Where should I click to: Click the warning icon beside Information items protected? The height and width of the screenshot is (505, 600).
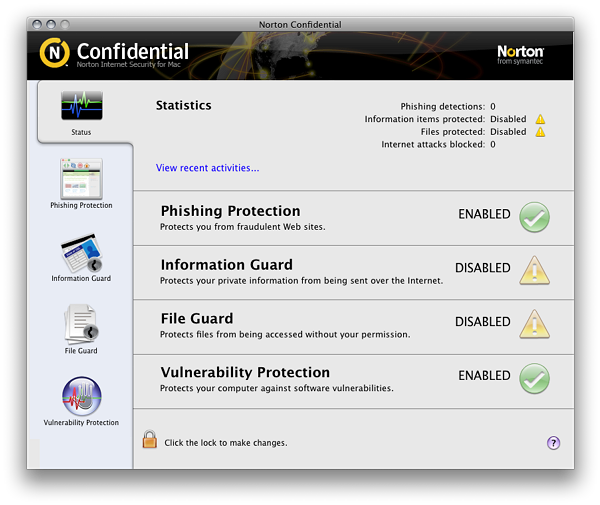pyautogui.click(x=540, y=119)
